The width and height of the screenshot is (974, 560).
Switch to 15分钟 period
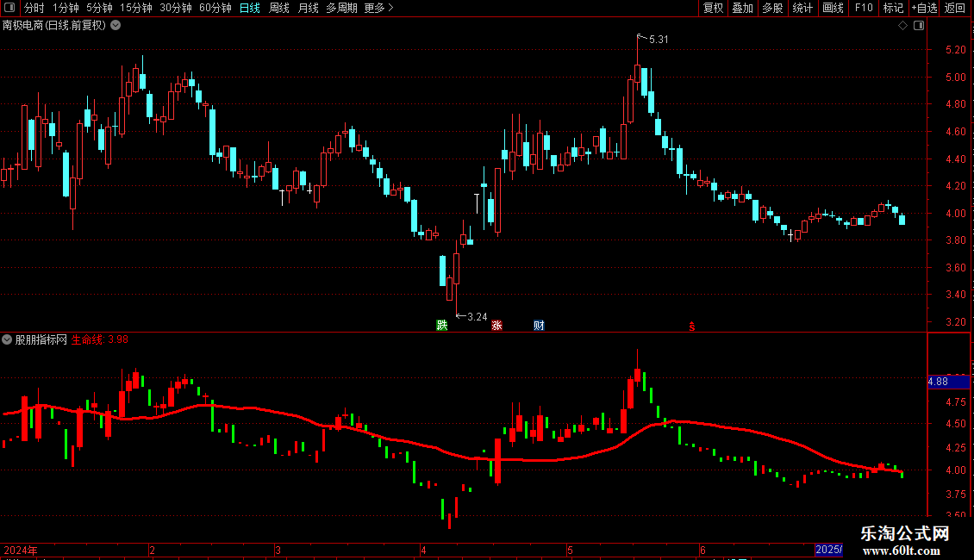(x=136, y=8)
